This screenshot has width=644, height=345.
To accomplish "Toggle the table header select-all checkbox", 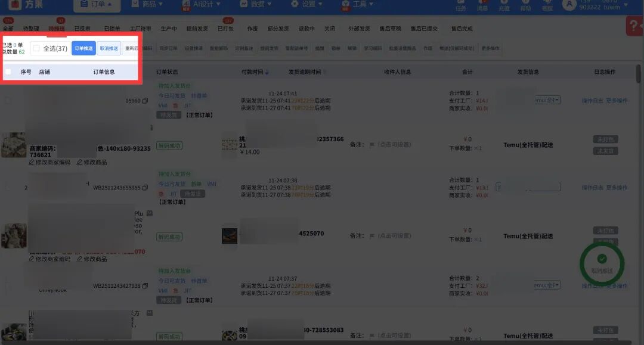I will [8, 72].
